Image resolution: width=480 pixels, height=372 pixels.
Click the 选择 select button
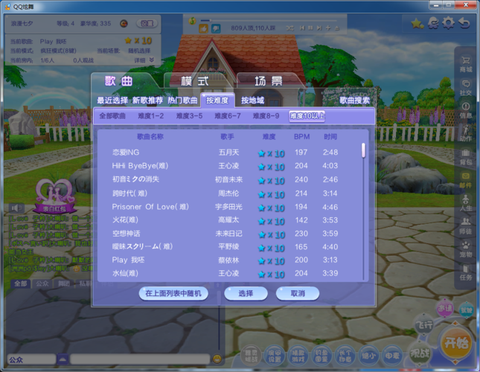coord(246,293)
